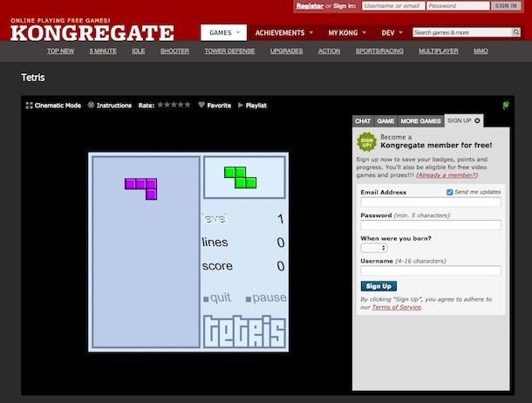Click the search magnifier icon
Screen dimensions: 532x403
(516, 32)
